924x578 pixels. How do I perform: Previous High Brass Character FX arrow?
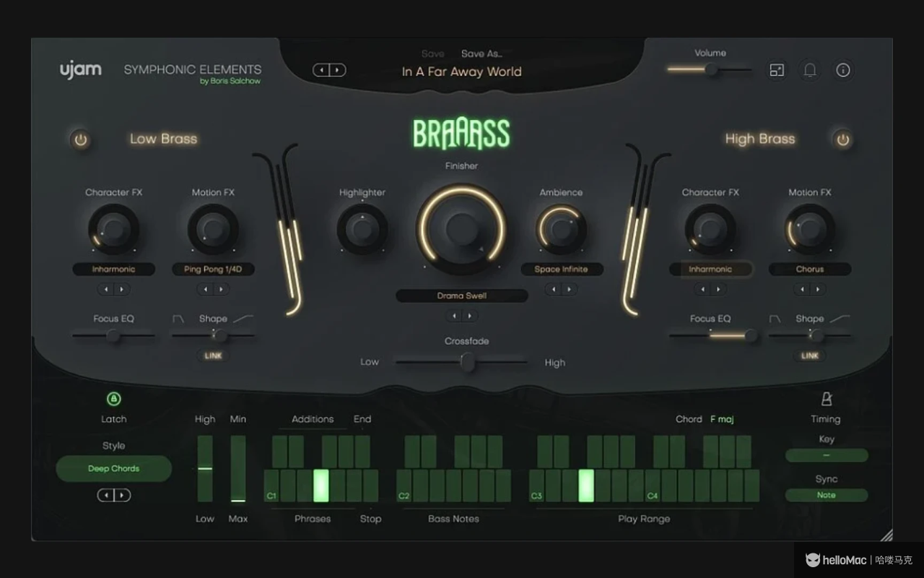click(x=702, y=289)
